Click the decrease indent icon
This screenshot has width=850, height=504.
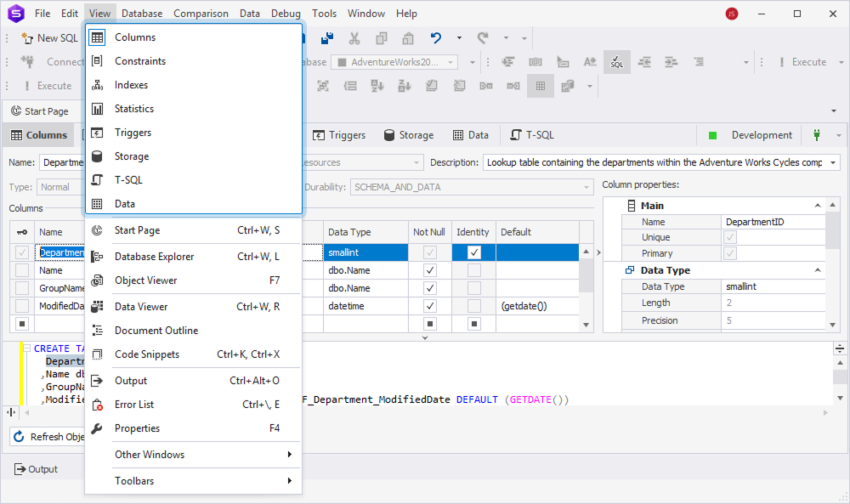(644, 62)
